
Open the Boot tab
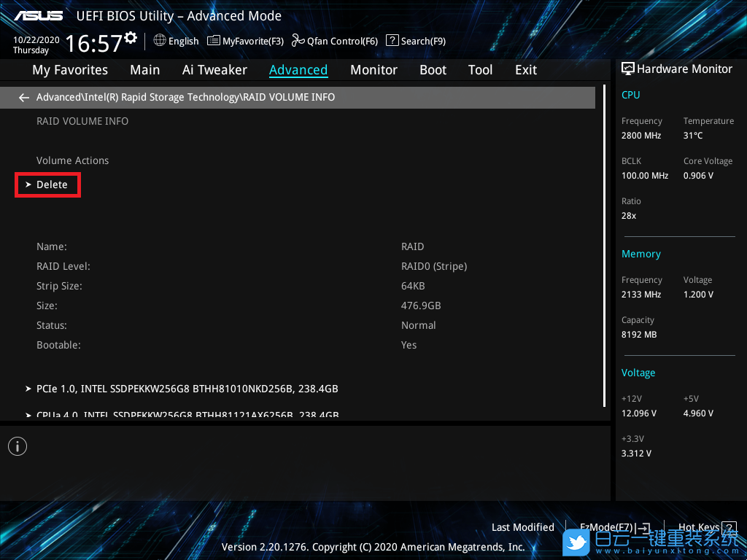[x=433, y=70]
